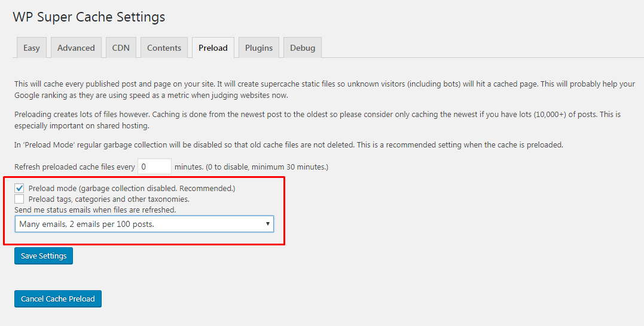Click the paragraph starting 'In Preload Mode'
Screen dimensions: 644x326
[x=288, y=144]
